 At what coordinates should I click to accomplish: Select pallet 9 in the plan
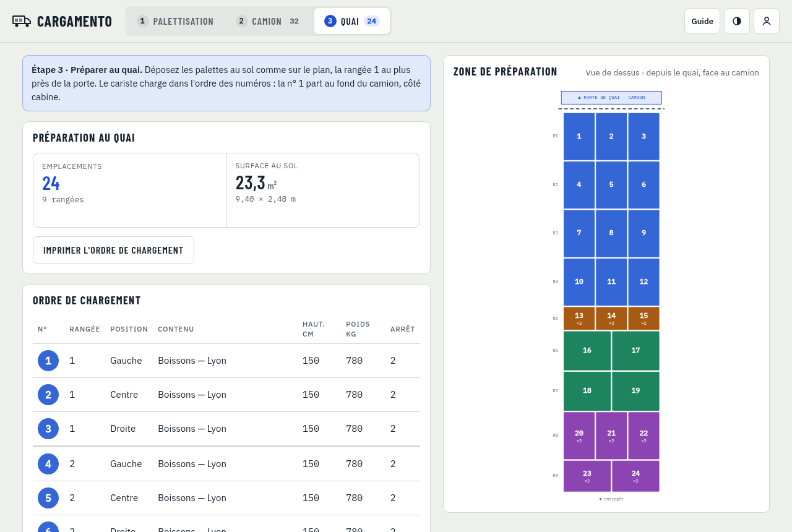(x=643, y=233)
